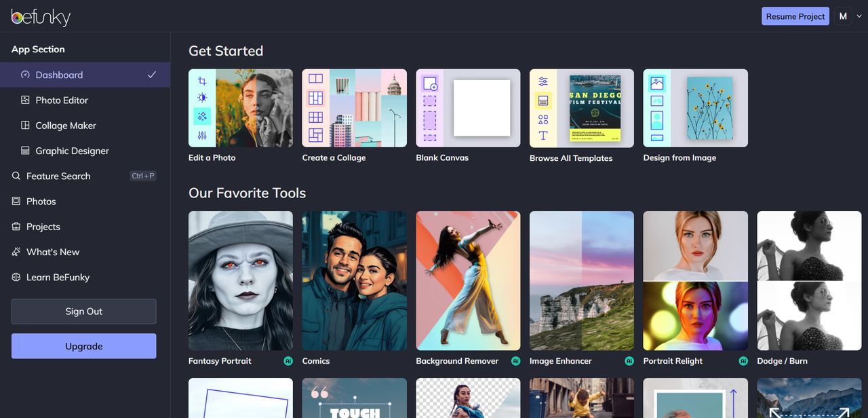Click the Photo Editor sidebar icon
This screenshot has width=868, height=418.
click(25, 100)
